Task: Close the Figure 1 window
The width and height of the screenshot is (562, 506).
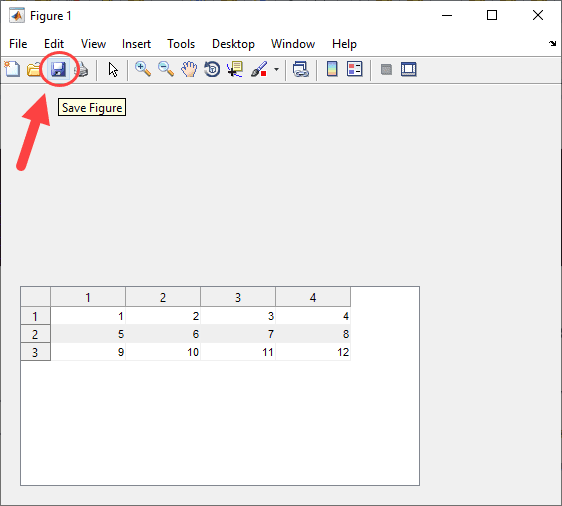Action: coord(538,15)
